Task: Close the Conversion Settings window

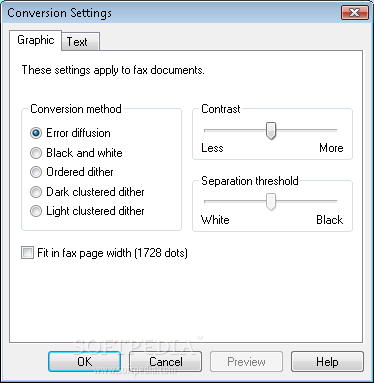Action: tap(355, 13)
